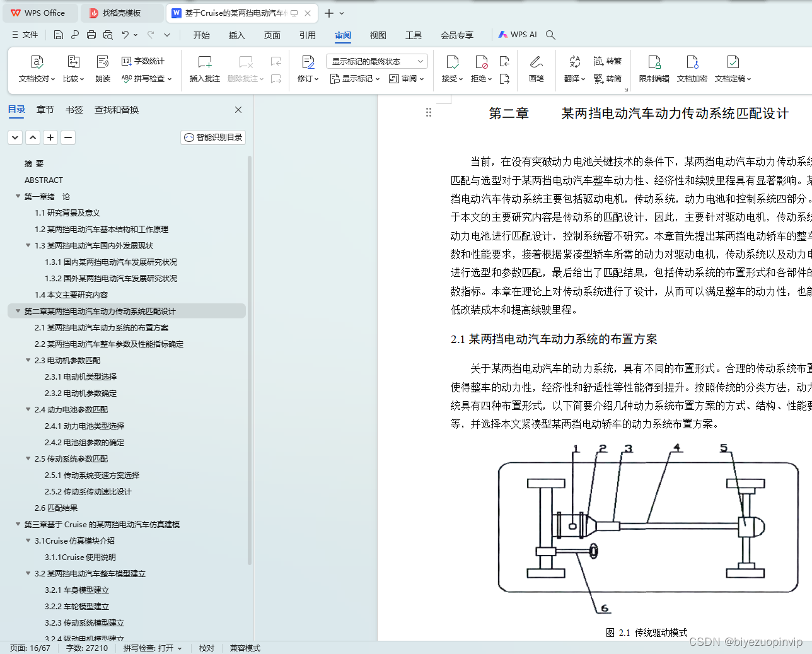Switch to the 开始 ribbon tab

tap(202, 35)
